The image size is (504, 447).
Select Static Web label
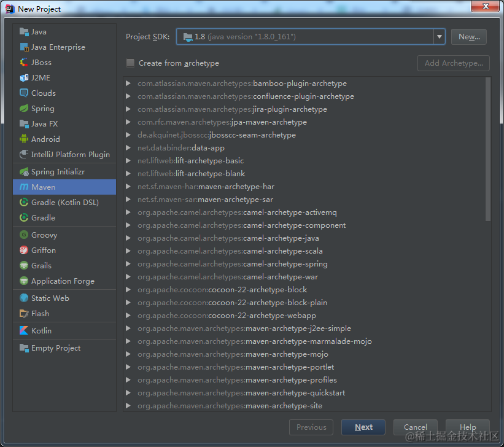tap(50, 298)
